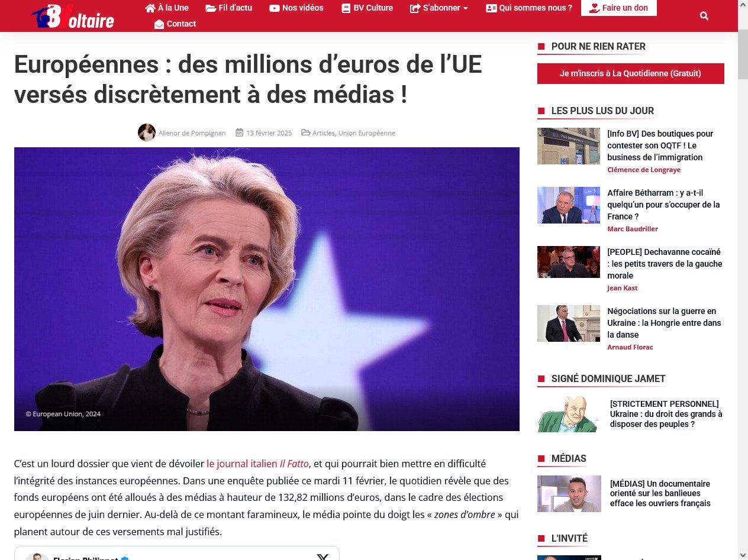Click the YouTube icon beside Nos vidéos
This screenshot has width=748, height=560.
(x=275, y=8)
